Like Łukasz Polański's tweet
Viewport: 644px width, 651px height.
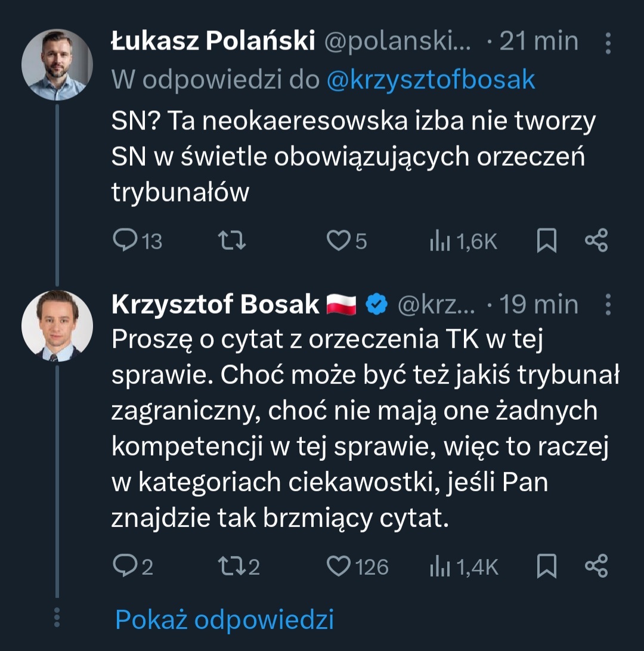[x=338, y=240]
